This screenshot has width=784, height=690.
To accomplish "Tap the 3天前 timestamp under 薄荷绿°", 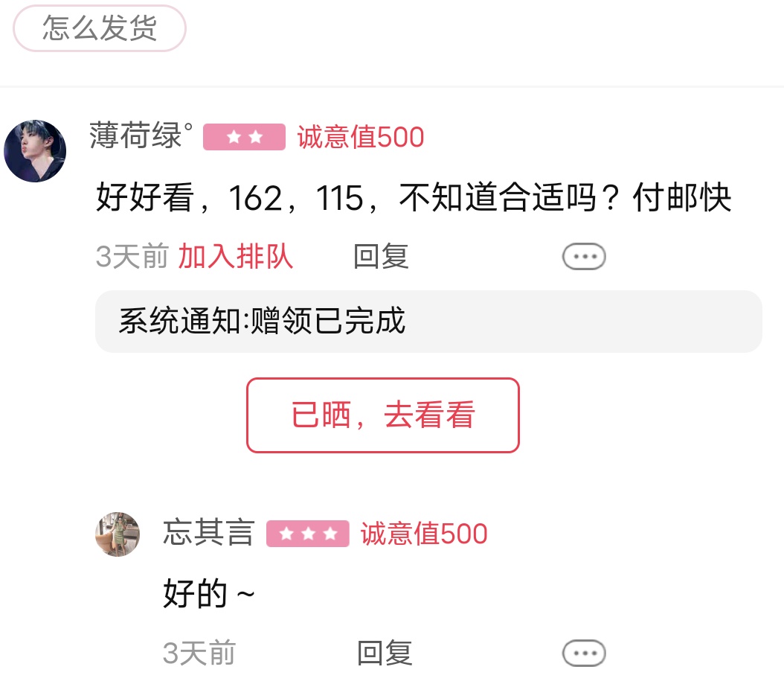I will click(132, 256).
